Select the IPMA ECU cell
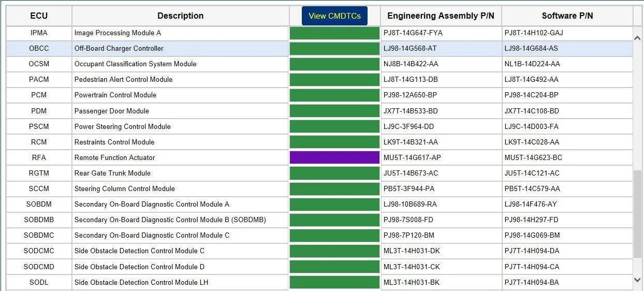Viewport: 644px width, 291px height. pyautogui.click(x=39, y=33)
